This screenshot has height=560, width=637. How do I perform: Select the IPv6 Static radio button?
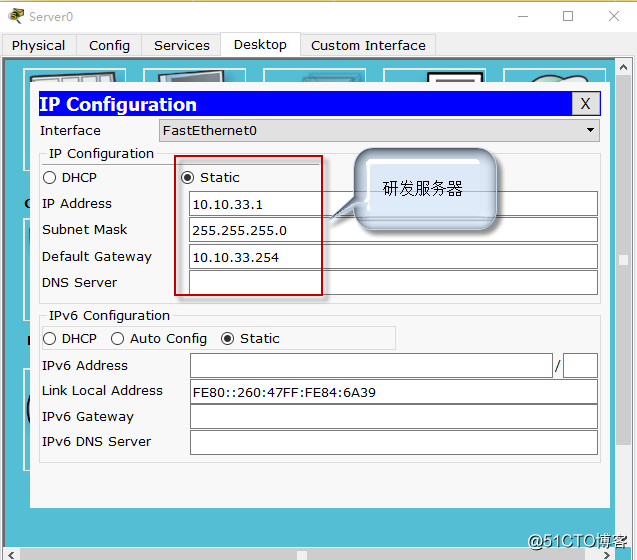(228, 339)
